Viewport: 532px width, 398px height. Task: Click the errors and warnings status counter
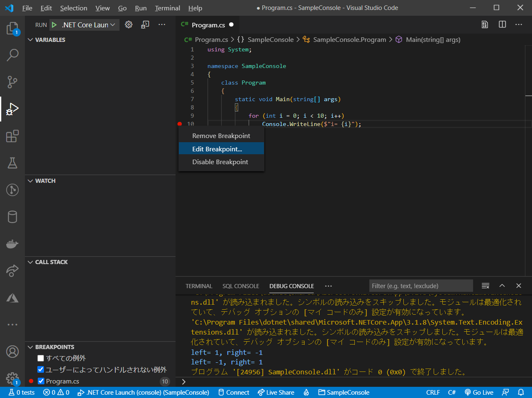(56, 392)
